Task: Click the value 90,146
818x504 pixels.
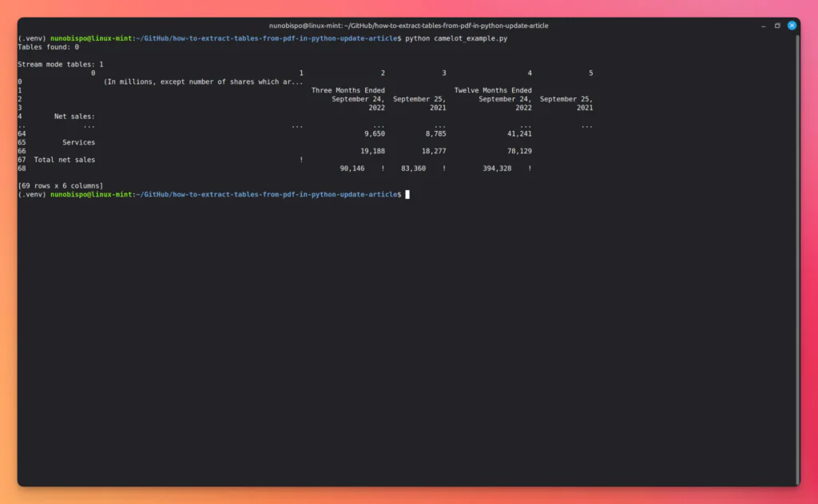Action: click(352, 168)
